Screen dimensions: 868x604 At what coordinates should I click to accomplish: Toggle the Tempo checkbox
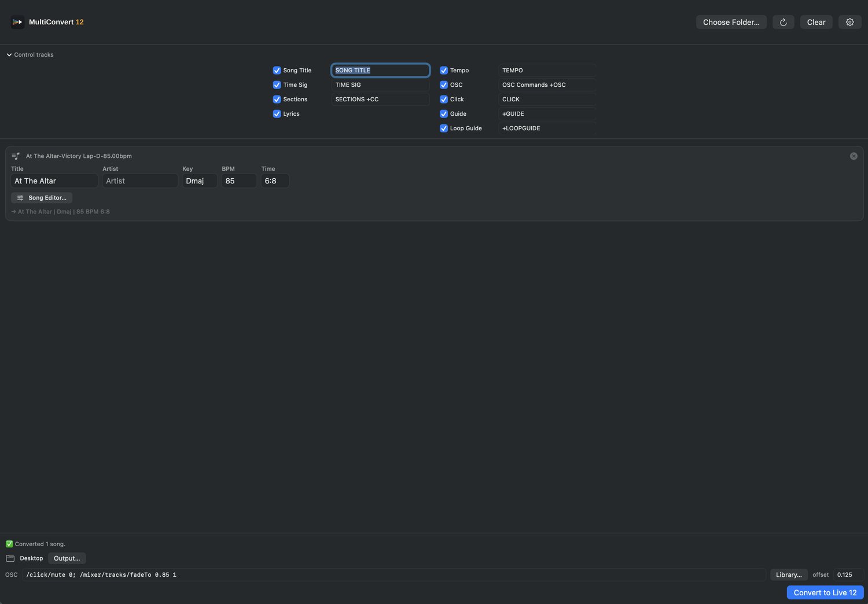point(444,70)
